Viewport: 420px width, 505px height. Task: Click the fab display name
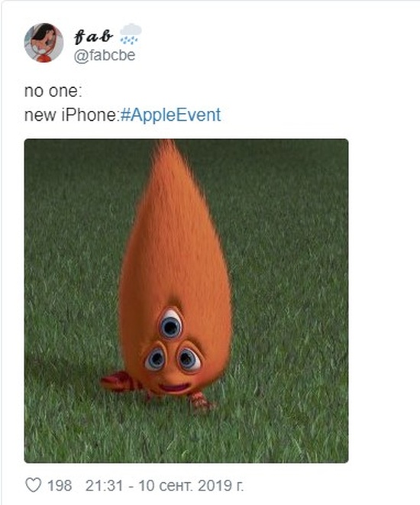(x=93, y=36)
